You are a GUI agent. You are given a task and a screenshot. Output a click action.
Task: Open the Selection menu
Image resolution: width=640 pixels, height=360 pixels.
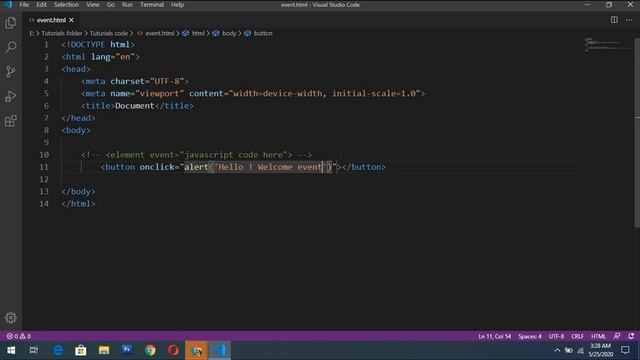click(67, 4)
